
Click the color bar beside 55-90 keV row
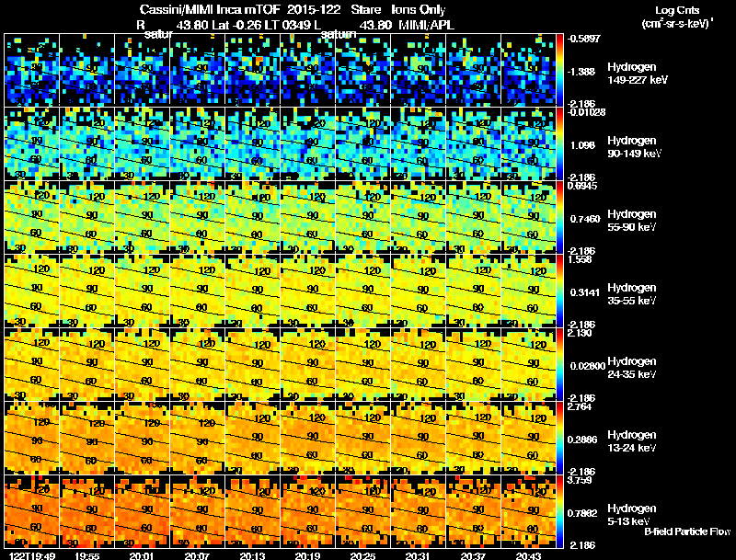coord(559,217)
